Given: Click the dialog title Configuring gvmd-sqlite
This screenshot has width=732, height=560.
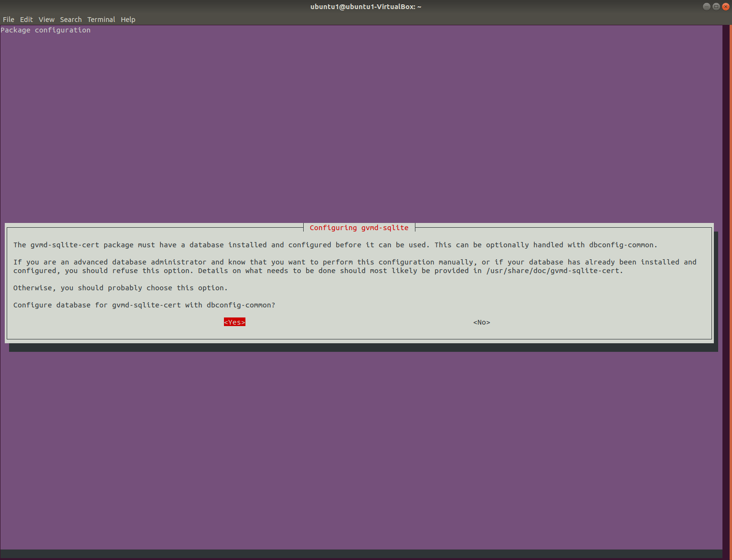Looking at the screenshot, I should tap(359, 228).
